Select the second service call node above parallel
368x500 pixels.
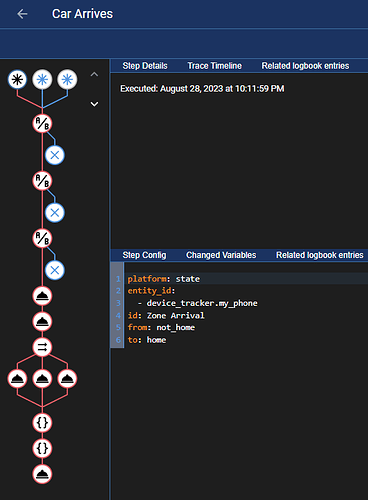pos(42,322)
